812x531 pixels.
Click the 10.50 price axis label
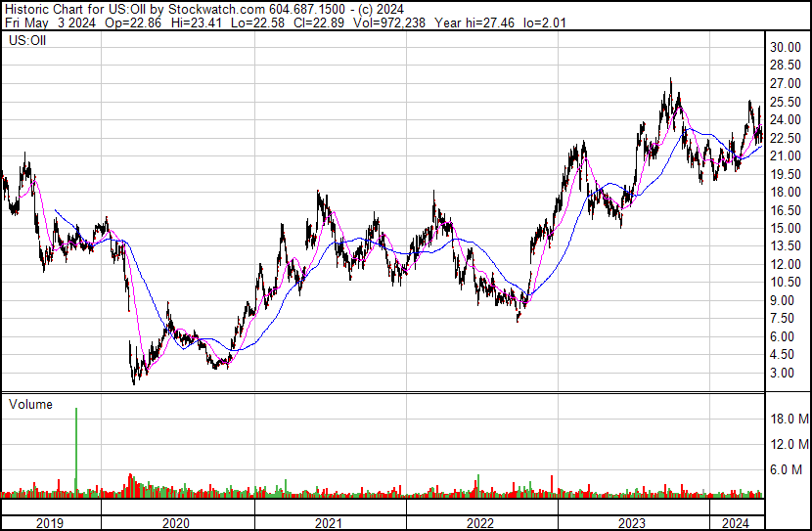coord(786,282)
